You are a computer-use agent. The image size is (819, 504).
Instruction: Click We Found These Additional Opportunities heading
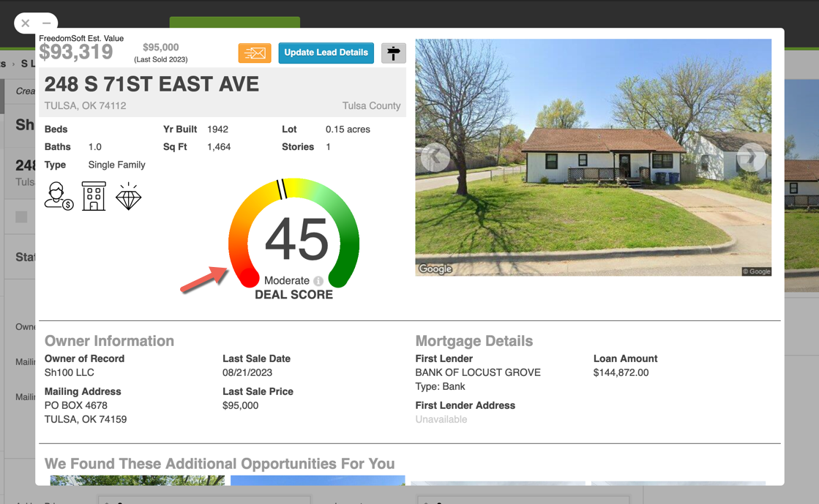point(220,464)
